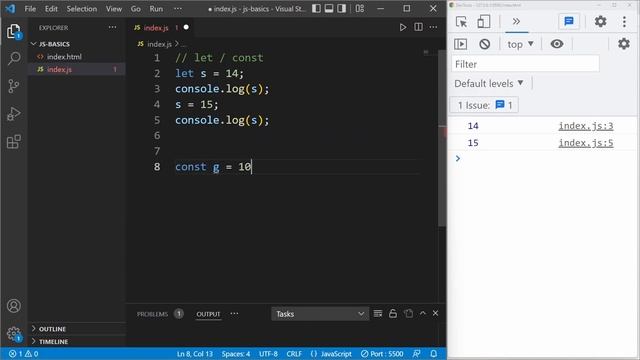Image resolution: width=640 pixels, height=360 pixels.
Task: Open DevTools customize menu three dots
Action: tap(624, 22)
